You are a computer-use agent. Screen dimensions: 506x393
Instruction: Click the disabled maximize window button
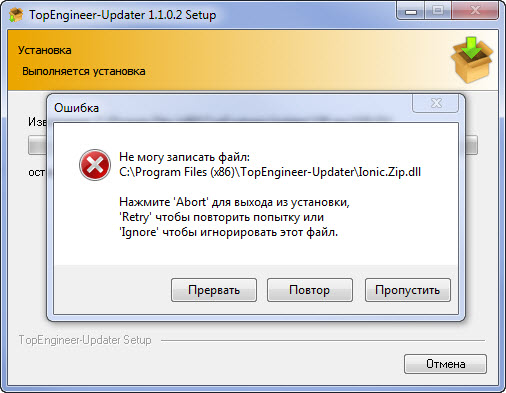[438, 11]
